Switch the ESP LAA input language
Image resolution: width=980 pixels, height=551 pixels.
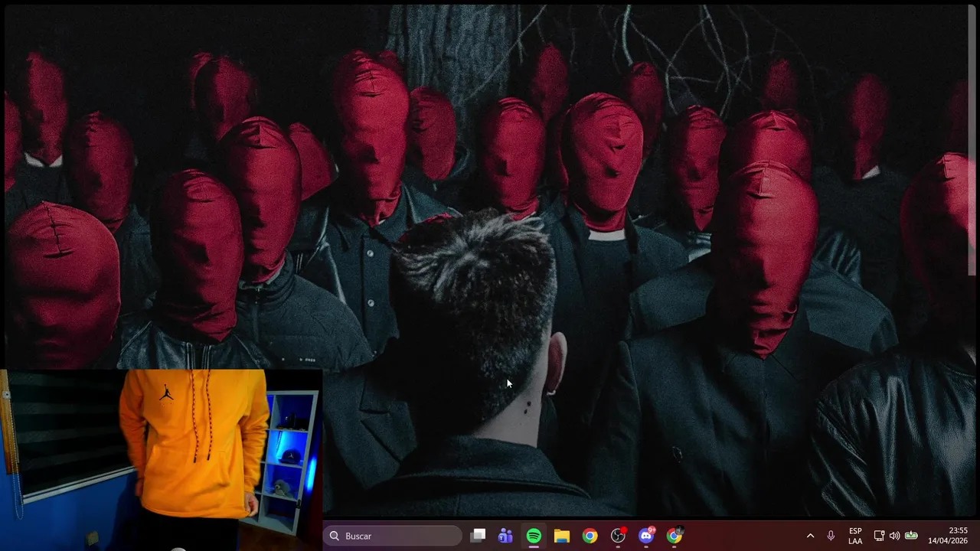coord(855,536)
